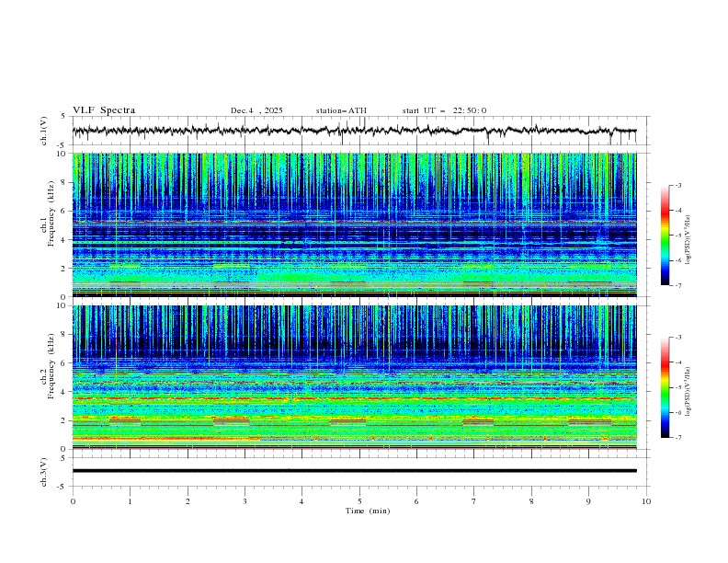The width and height of the screenshot is (728, 563).
Task: Click the ch.1(V) axis label
Action: tap(45, 131)
